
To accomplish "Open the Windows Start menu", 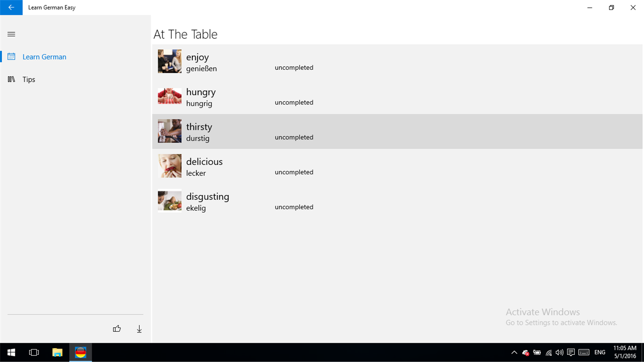I will pos(11,353).
